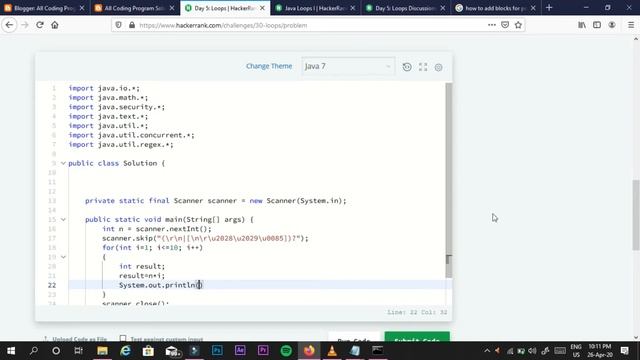Click ENG US language indicator
Screen dimensions: 640x360
coord(576,350)
